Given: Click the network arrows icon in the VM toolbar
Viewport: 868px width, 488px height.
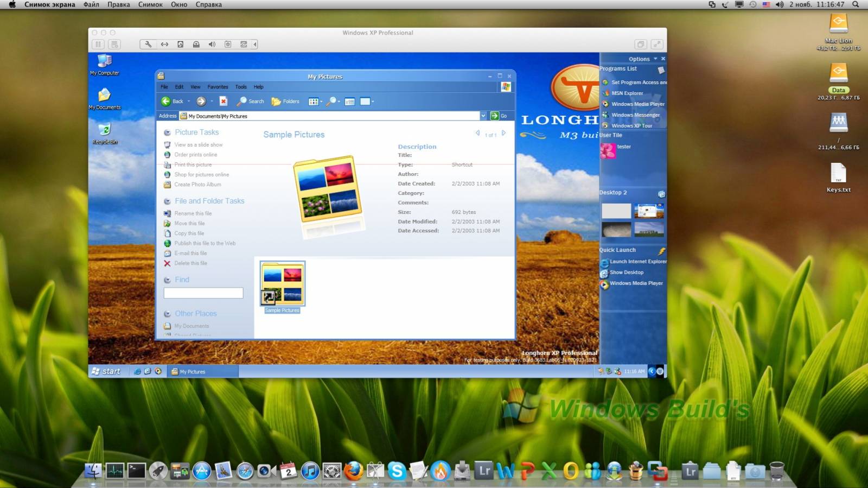Looking at the screenshot, I should (164, 45).
